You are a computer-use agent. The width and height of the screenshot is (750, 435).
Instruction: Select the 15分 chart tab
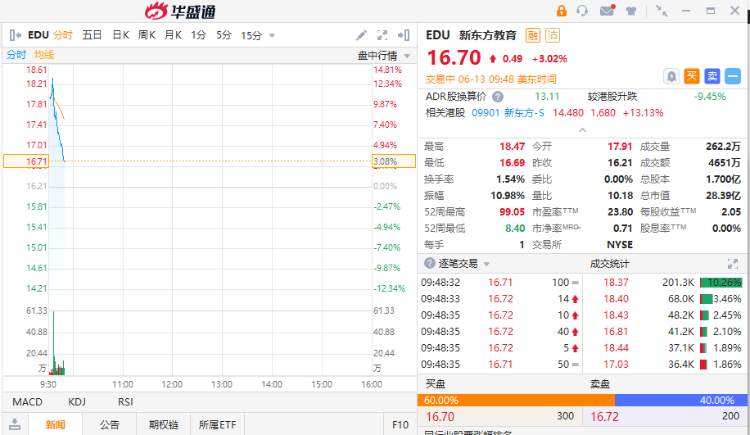[252, 35]
